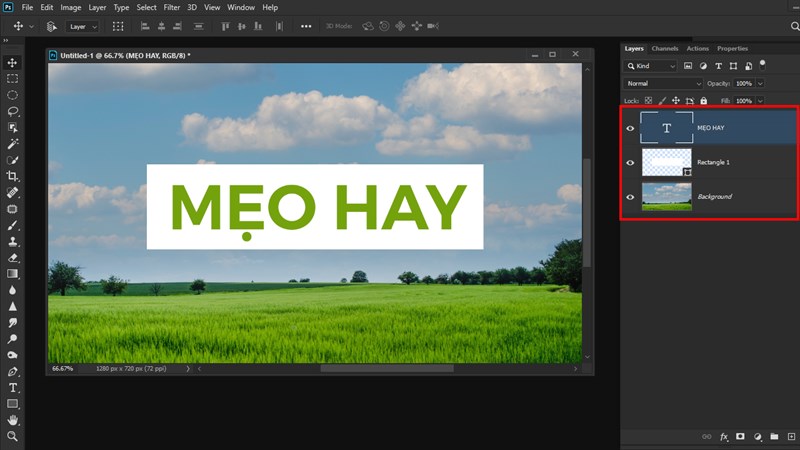The height and width of the screenshot is (450, 800).
Task: Select the Sponge tool
Action: pos(12,355)
